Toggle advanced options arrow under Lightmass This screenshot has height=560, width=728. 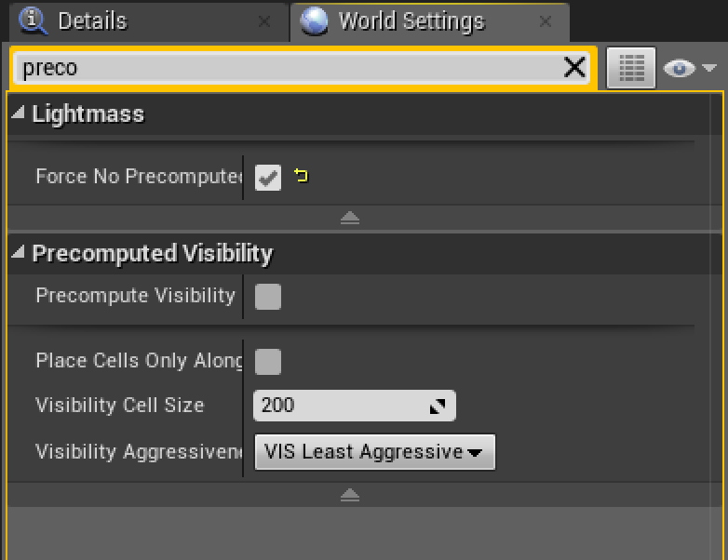tap(349, 218)
